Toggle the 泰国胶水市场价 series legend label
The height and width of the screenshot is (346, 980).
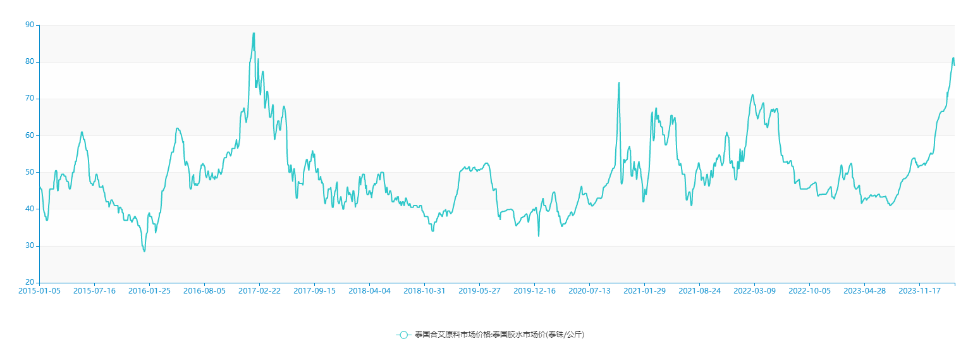point(499,335)
